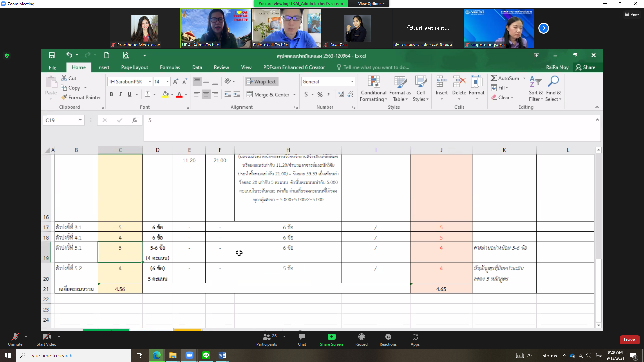The image size is (644, 362).
Task: Expand Merge & Center options arrow
Action: click(x=294, y=95)
